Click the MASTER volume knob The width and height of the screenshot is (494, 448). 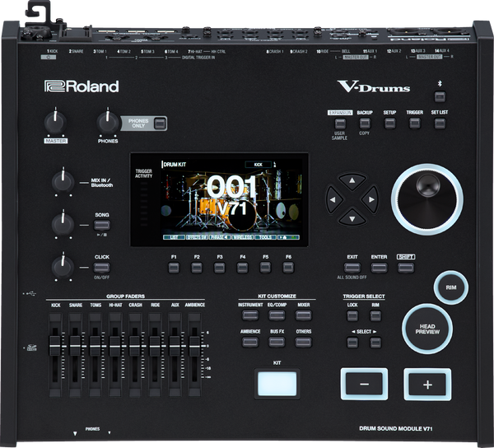pyautogui.click(x=55, y=122)
